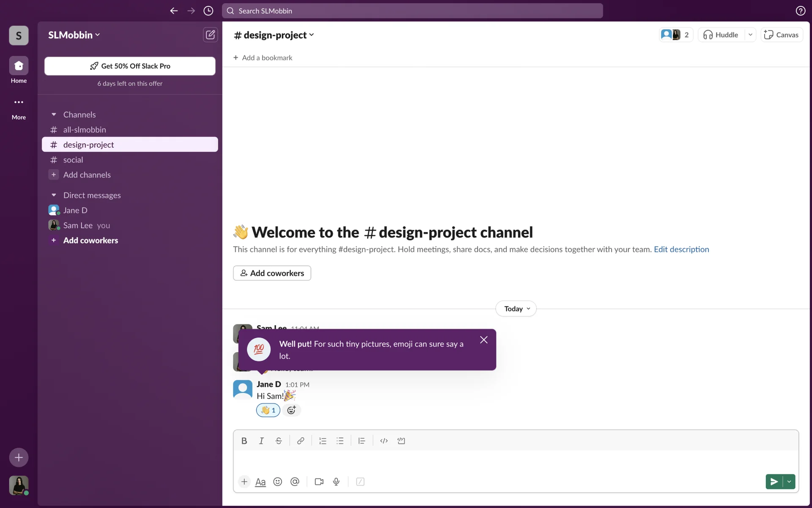812x508 pixels.
Task: Open the SLMobbin workspace dropdown
Action: pos(74,35)
